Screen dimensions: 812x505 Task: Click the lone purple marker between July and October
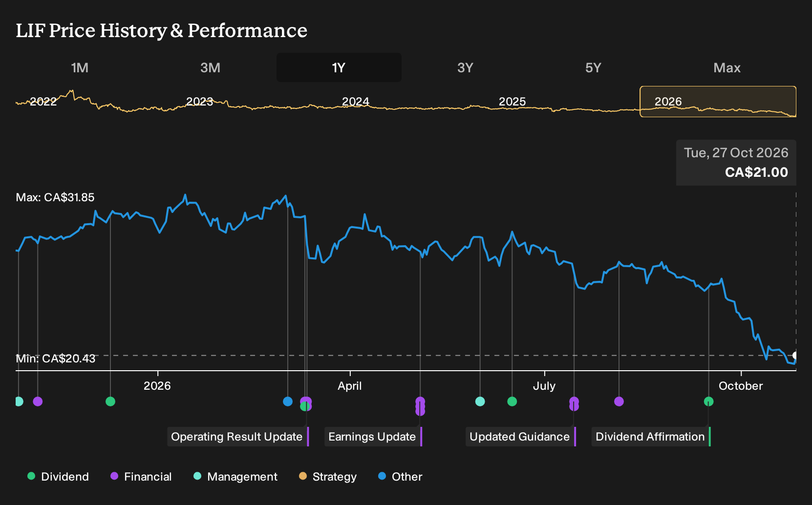tap(619, 401)
